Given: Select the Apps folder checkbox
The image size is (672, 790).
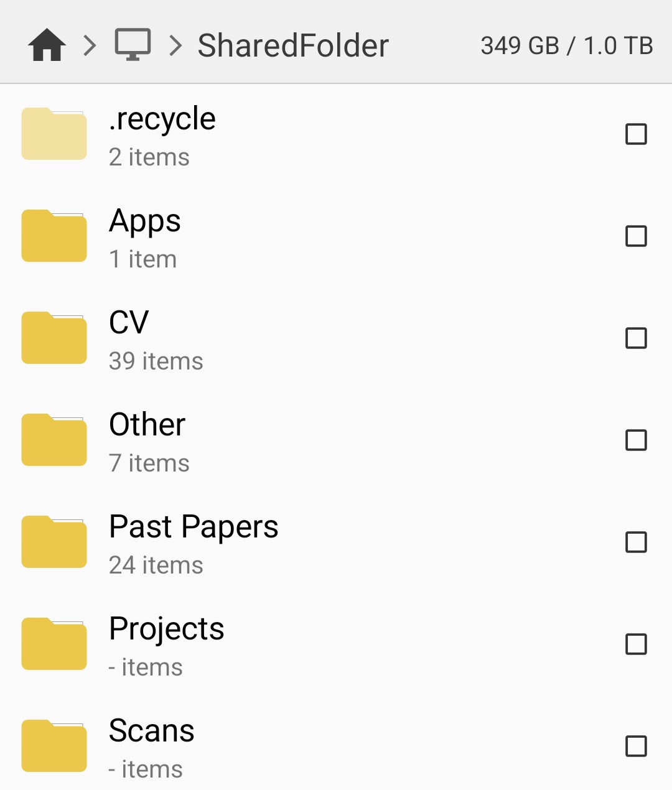Looking at the screenshot, I should (636, 236).
